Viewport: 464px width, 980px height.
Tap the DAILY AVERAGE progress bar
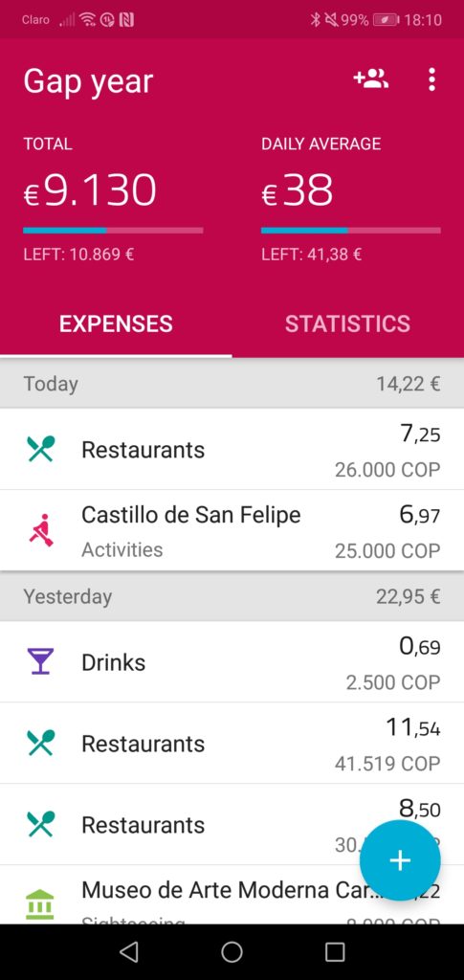(351, 230)
